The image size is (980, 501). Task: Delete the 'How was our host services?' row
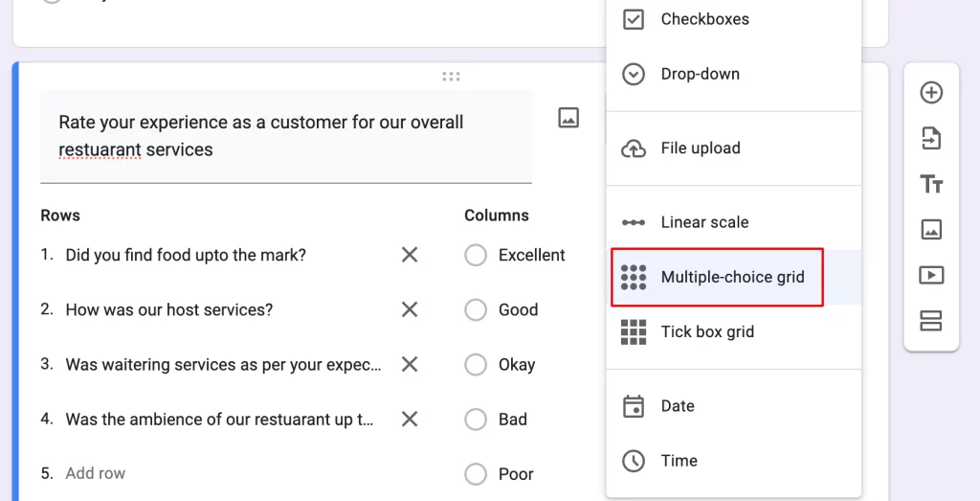[410, 309]
